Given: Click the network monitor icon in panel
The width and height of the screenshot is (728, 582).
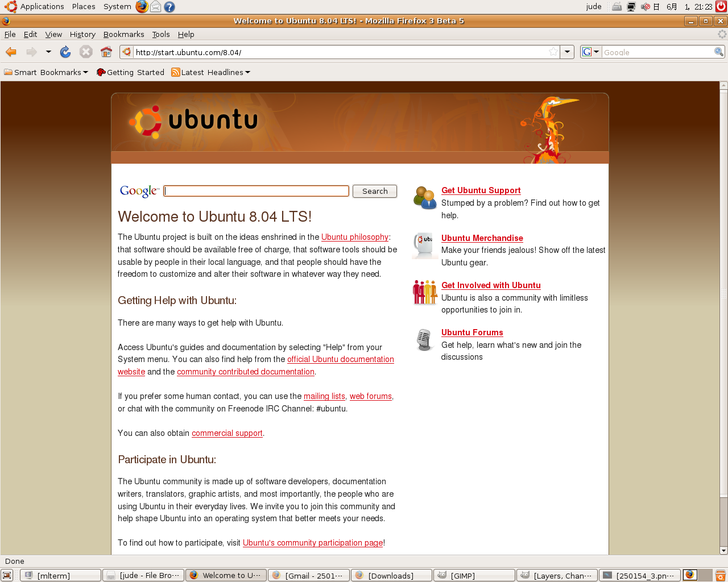Looking at the screenshot, I should [x=631, y=7].
